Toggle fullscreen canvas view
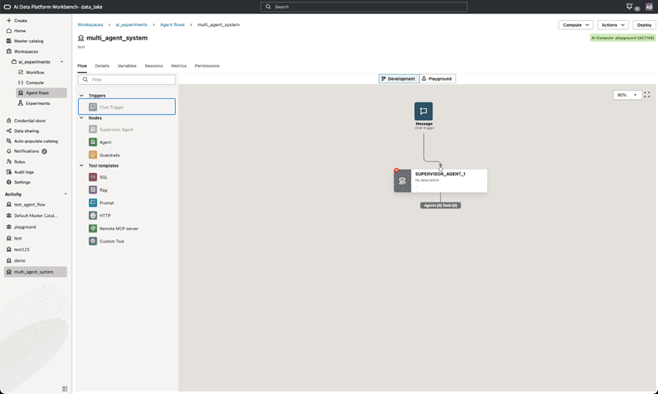The height and width of the screenshot is (394, 658). [647, 95]
